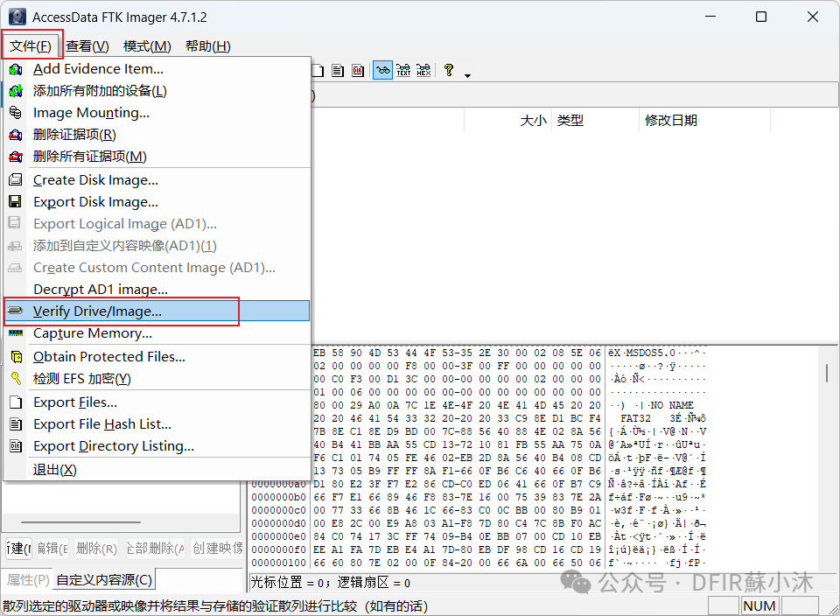Switch to 属性(P) tab
This screenshot has height=616, width=840.
click(28, 580)
